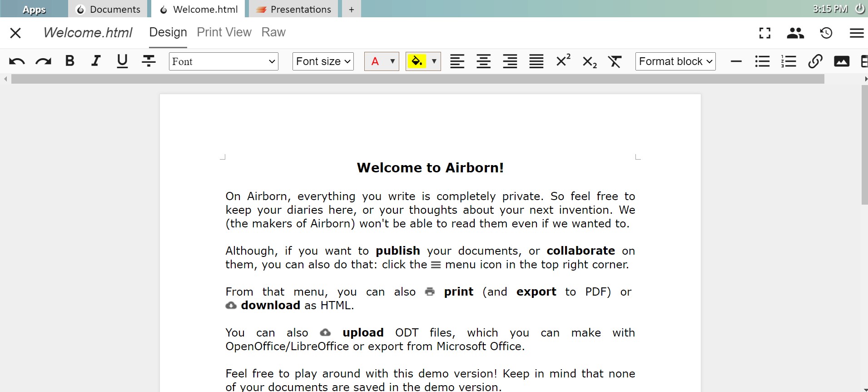
Task: Toggle bold formatting
Action: click(69, 61)
